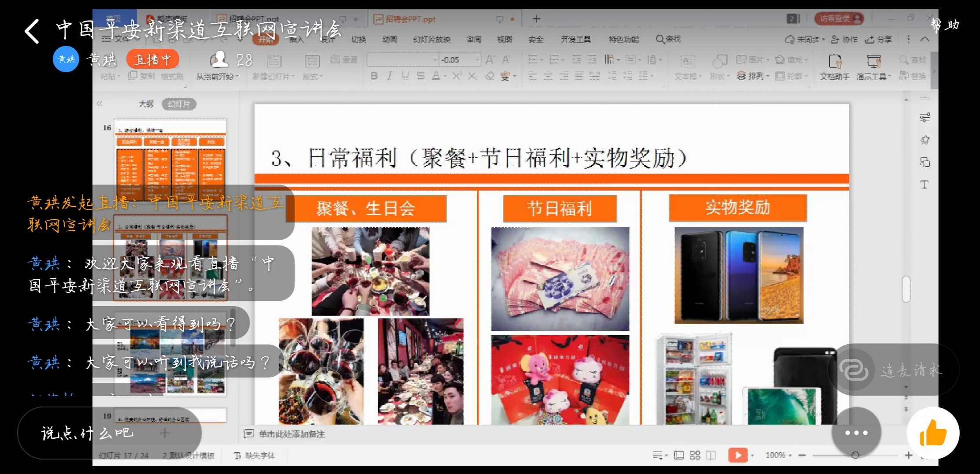This screenshot has height=474, width=980.
Task: Click the 重置 reset button
Action: pyautogui.click(x=344, y=59)
